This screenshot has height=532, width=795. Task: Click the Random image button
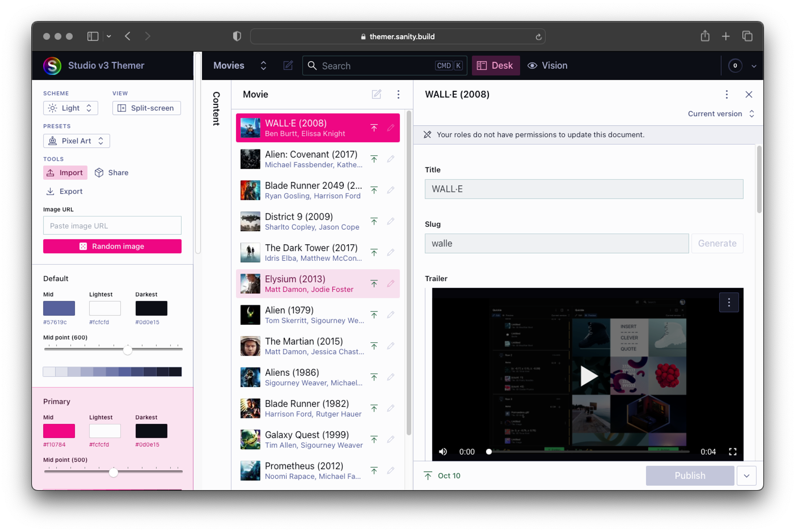[112, 246]
